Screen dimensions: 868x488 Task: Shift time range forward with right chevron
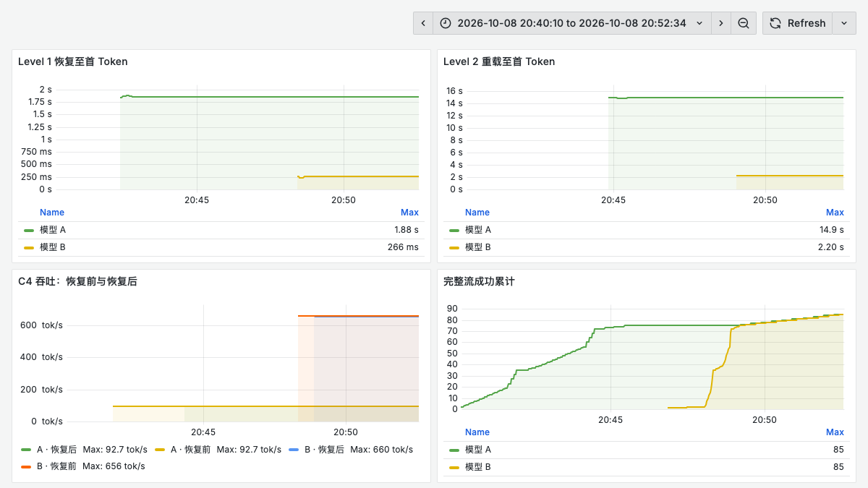point(720,23)
